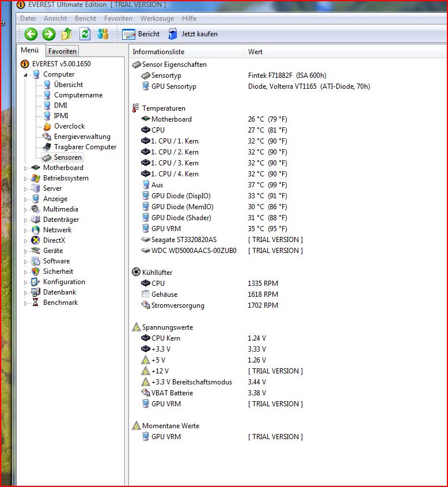Click the green Forward arrow icon
The image size is (448, 487).
pos(49,34)
